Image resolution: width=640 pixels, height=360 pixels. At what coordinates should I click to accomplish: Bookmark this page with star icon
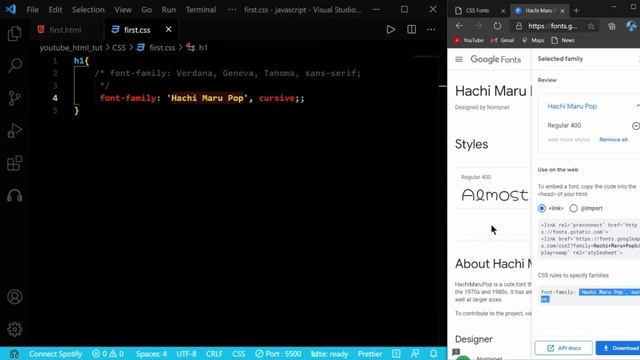point(591,26)
